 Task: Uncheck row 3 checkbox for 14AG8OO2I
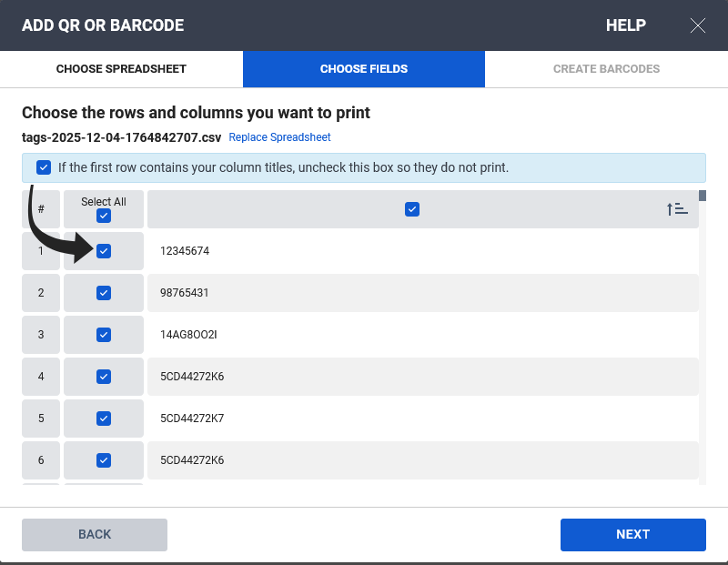pyautogui.click(x=104, y=335)
